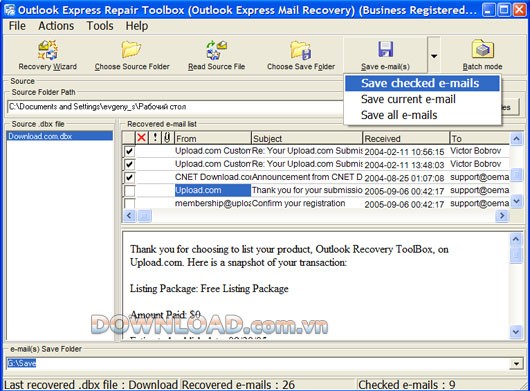Open the e-mail Save Folder dropdown
The width and height of the screenshot is (530, 391).
click(516, 364)
